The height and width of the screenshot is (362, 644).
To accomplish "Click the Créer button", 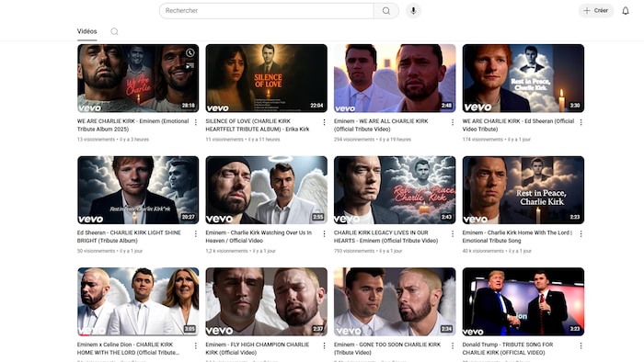I will pos(596,11).
